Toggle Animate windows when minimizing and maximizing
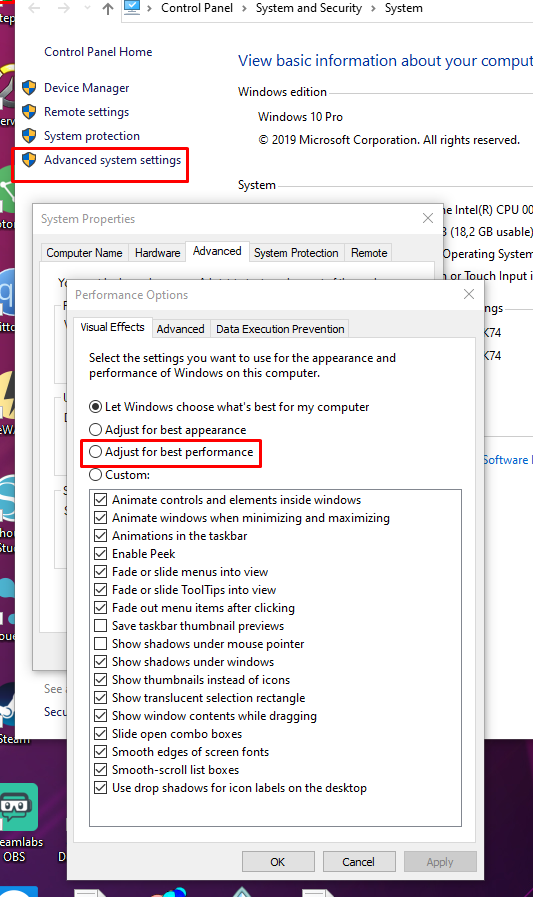533x897 pixels. tap(101, 518)
